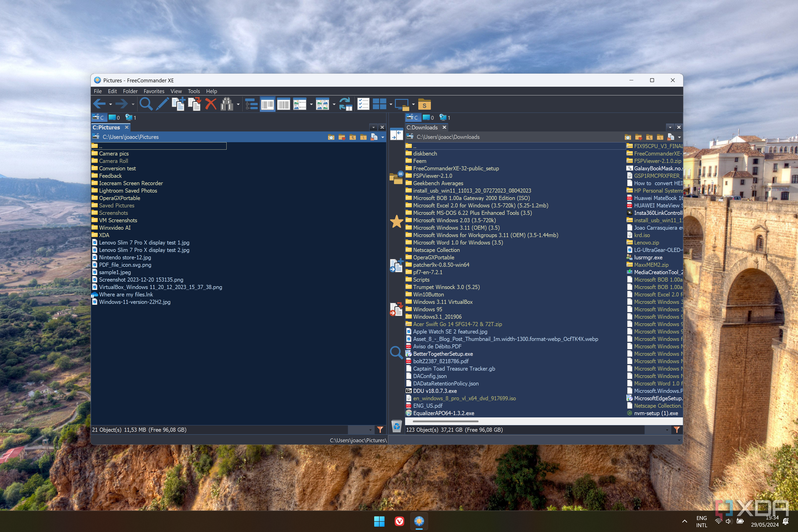Select the Screenshots folder in Pictures
The width and height of the screenshot is (798, 532).
(x=113, y=213)
